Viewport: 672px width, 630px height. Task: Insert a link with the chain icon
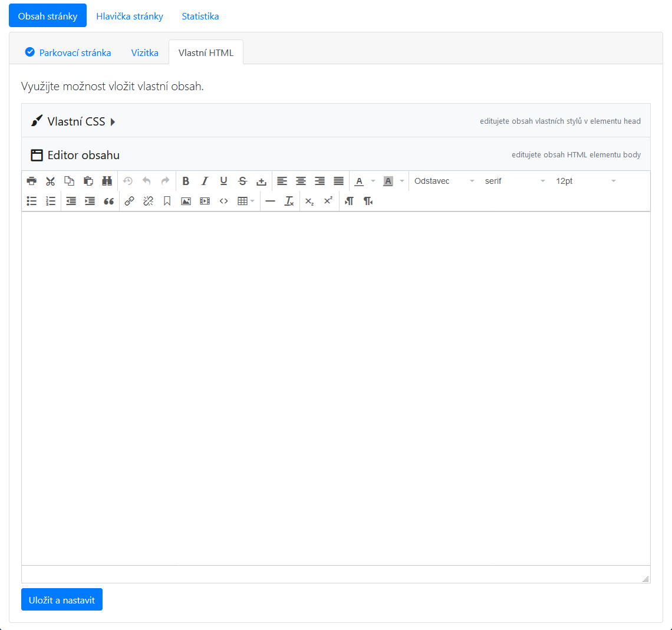coord(130,201)
